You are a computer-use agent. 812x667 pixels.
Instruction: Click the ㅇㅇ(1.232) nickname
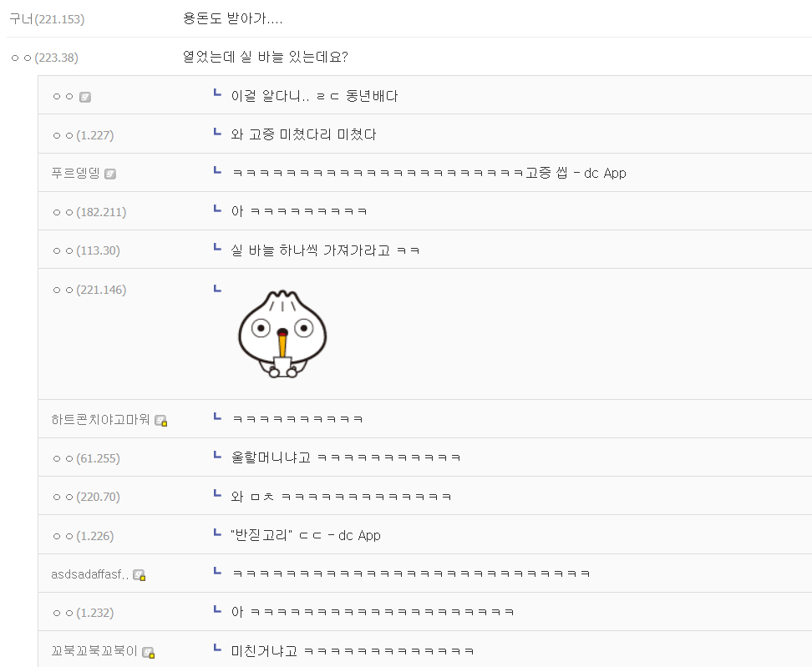tap(83, 613)
